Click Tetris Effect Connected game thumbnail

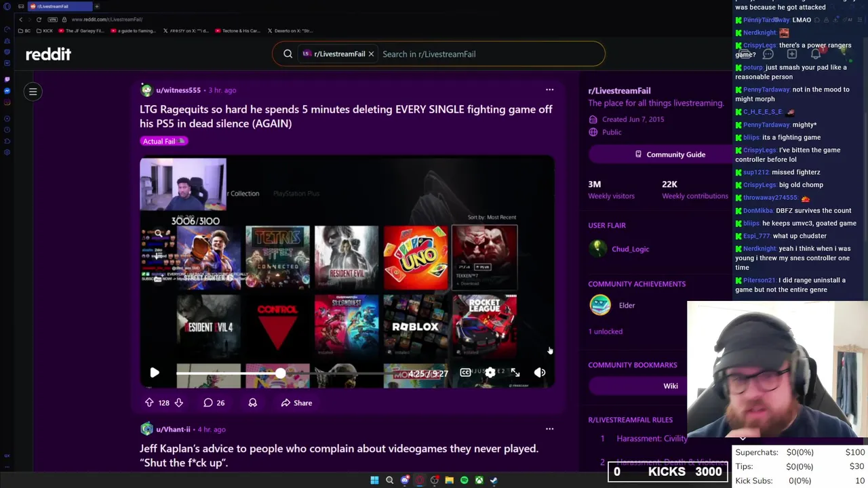[x=277, y=258]
